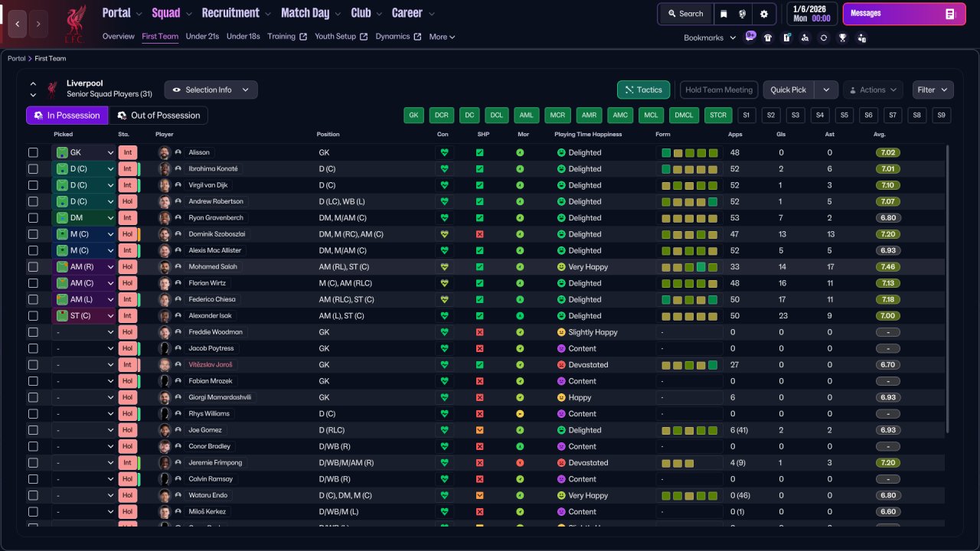
Task: Click Rhys Williams' yellow morale icon
Action: [520, 414]
